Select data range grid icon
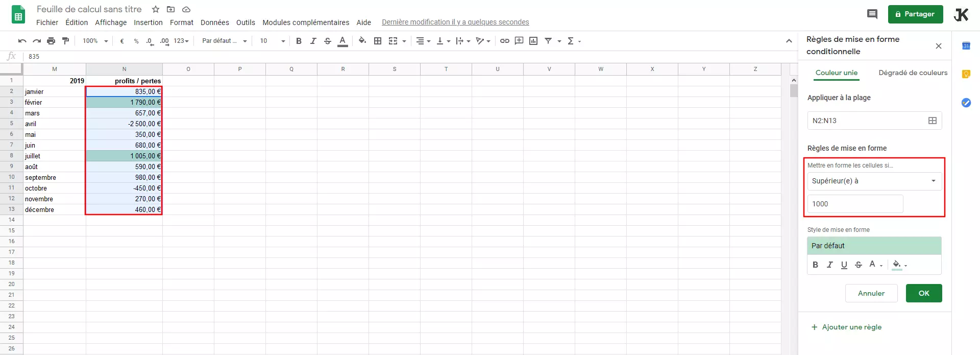The height and width of the screenshot is (355, 980). (x=933, y=121)
